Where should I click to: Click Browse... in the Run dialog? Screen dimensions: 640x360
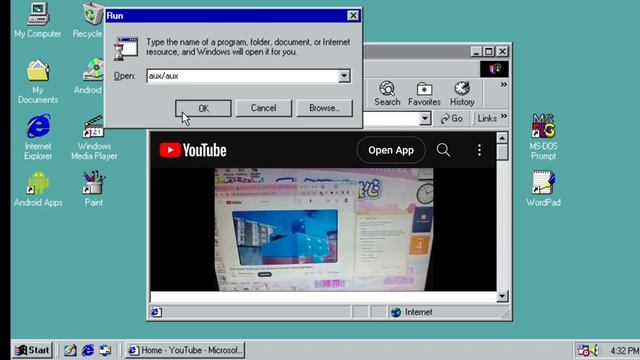point(324,108)
